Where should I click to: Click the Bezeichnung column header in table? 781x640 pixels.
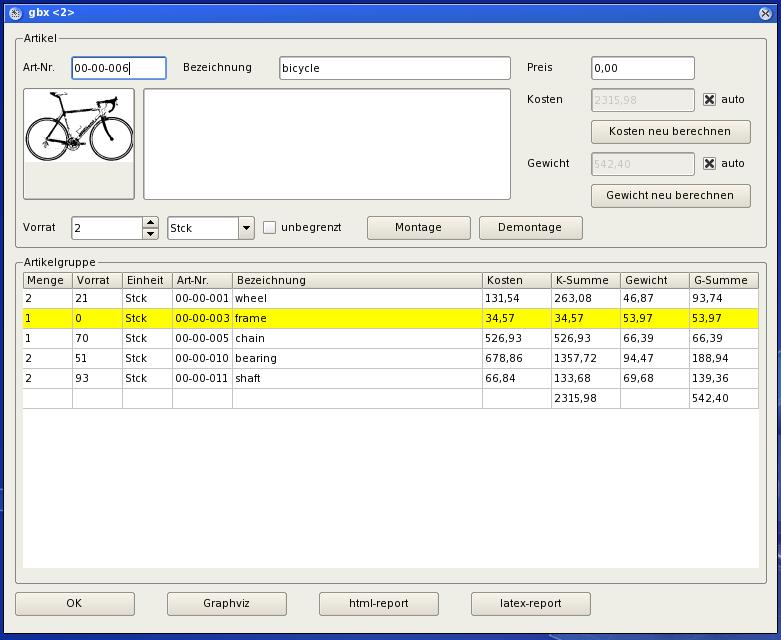[x=357, y=280]
